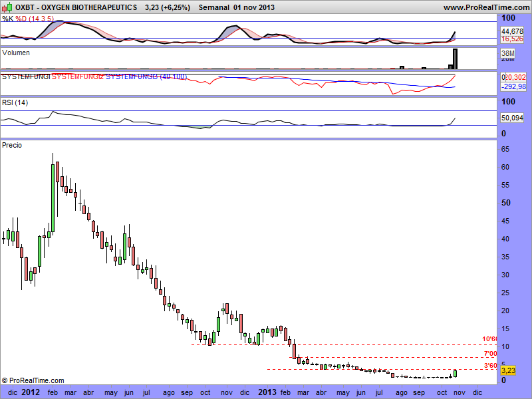Click the red 10'60 resistance level label
This screenshot has width=532, height=399.
[489, 340]
